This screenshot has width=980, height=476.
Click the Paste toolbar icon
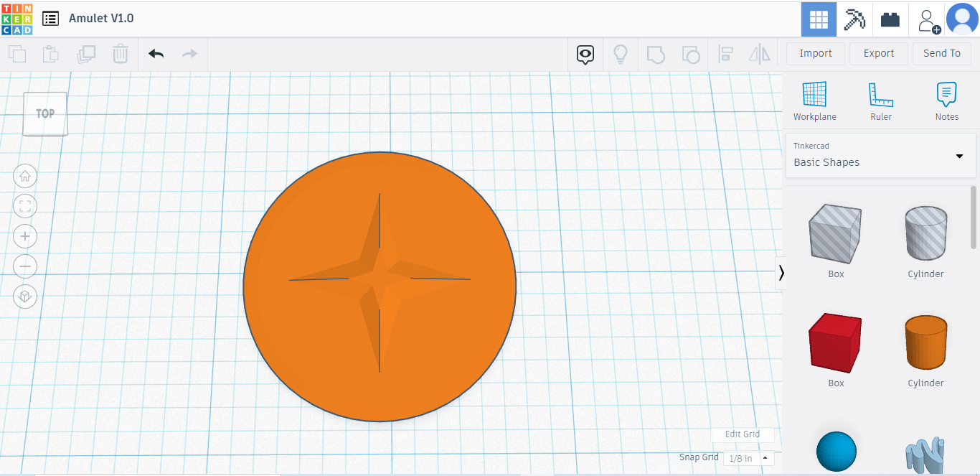[x=50, y=54]
